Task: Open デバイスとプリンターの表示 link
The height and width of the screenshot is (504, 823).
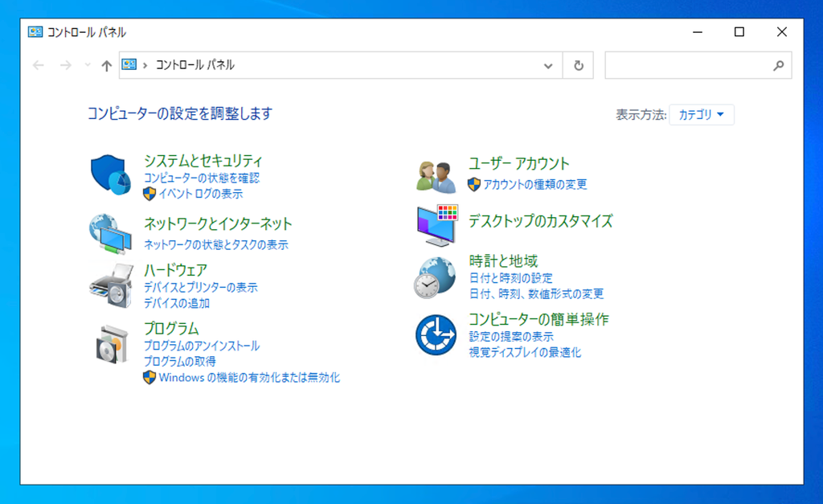Action: point(200,287)
